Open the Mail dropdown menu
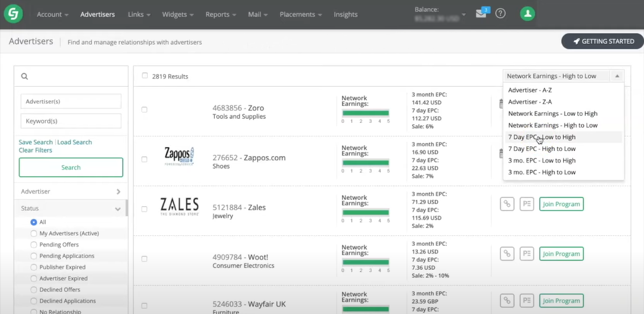Image resolution: width=644 pixels, height=314 pixels. click(x=258, y=15)
